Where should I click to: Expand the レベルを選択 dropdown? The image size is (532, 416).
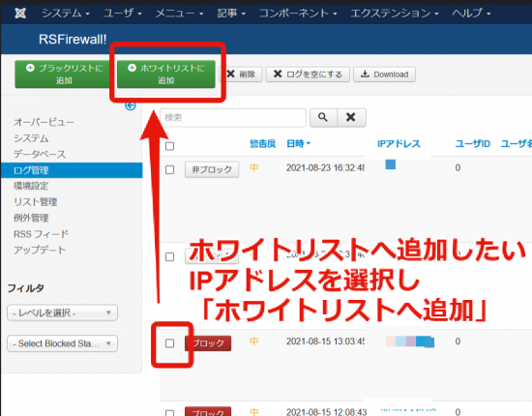click(63, 312)
